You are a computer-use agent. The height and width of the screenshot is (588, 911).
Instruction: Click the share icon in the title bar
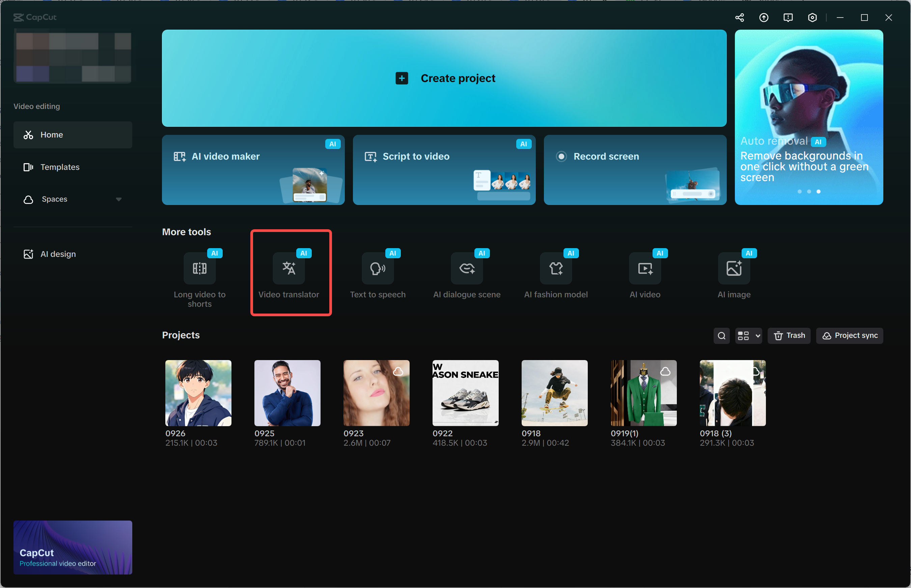pyautogui.click(x=739, y=17)
